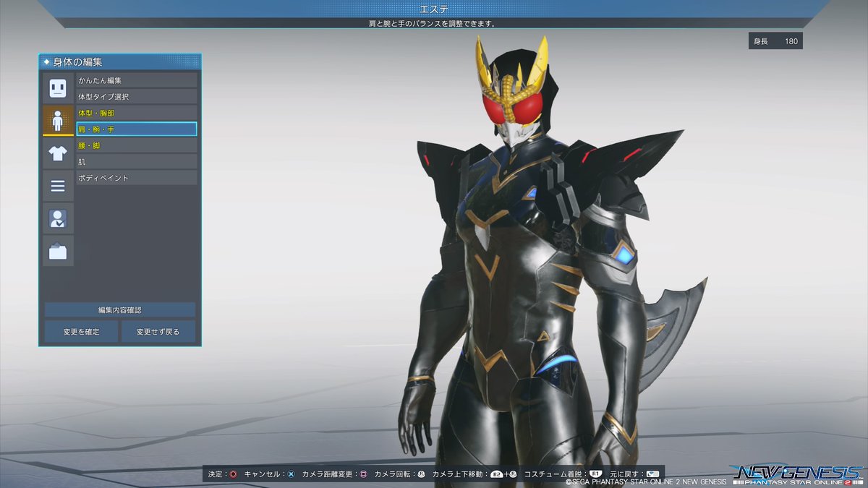Image resolution: width=868 pixels, height=488 pixels.
Task: Click the star icon beside 身体の編集 title
Action: (47, 62)
